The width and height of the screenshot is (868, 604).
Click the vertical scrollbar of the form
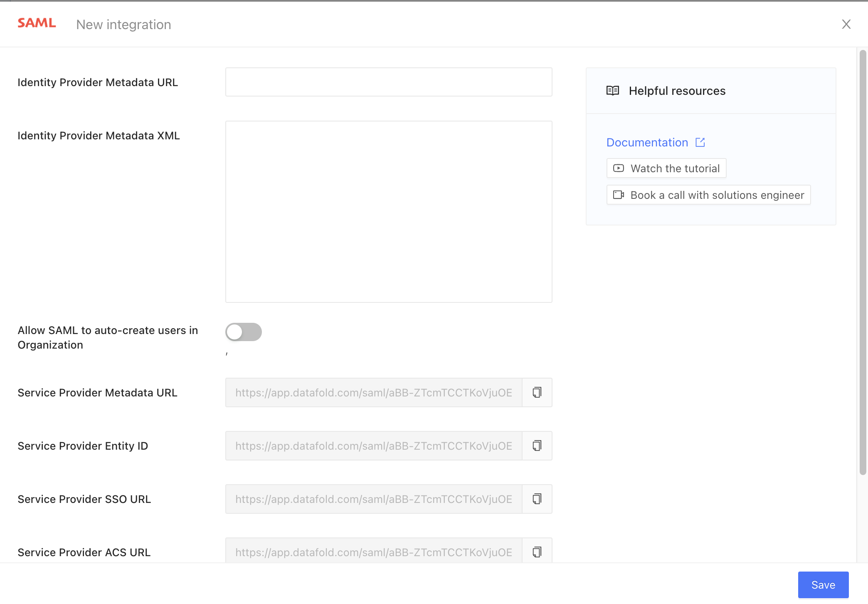(863, 262)
